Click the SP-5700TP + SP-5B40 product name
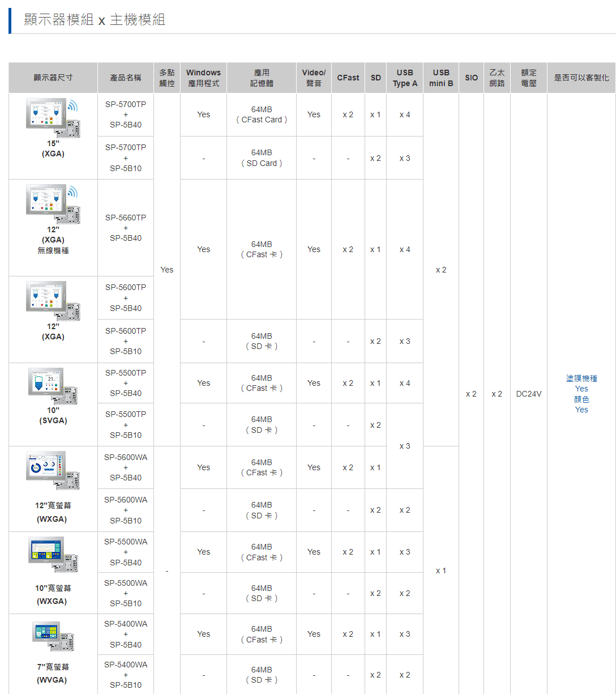 pyautogui.click(x=126, y=114)
